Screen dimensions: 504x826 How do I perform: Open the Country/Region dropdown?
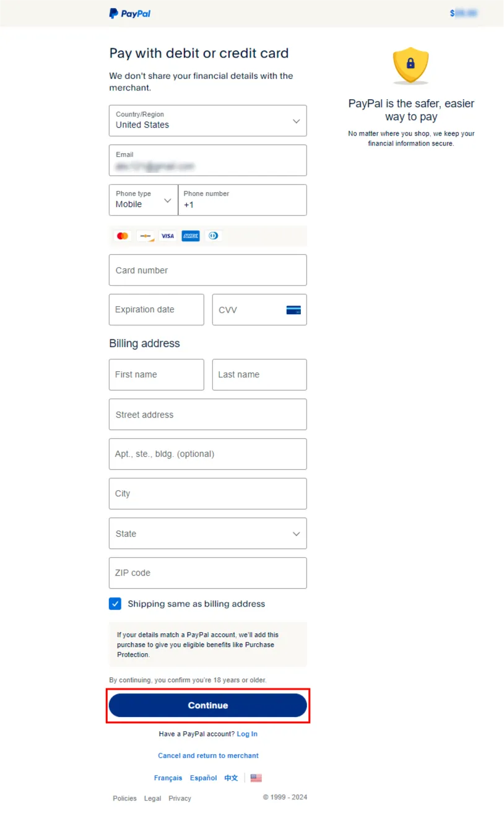coord(207,121)
